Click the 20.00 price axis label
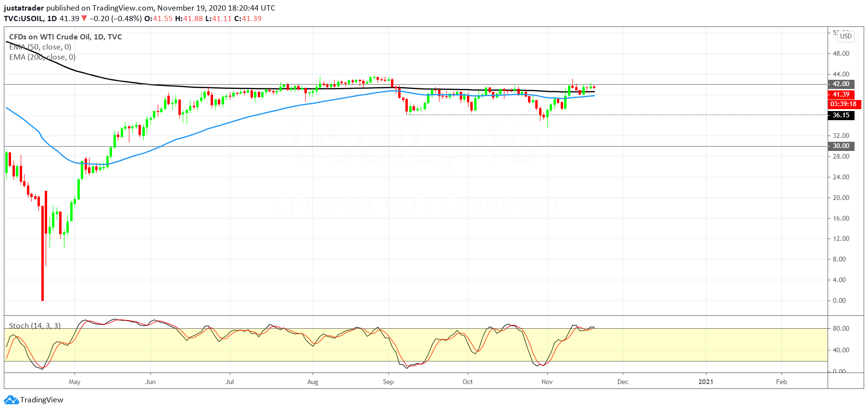 click(841, 198)
